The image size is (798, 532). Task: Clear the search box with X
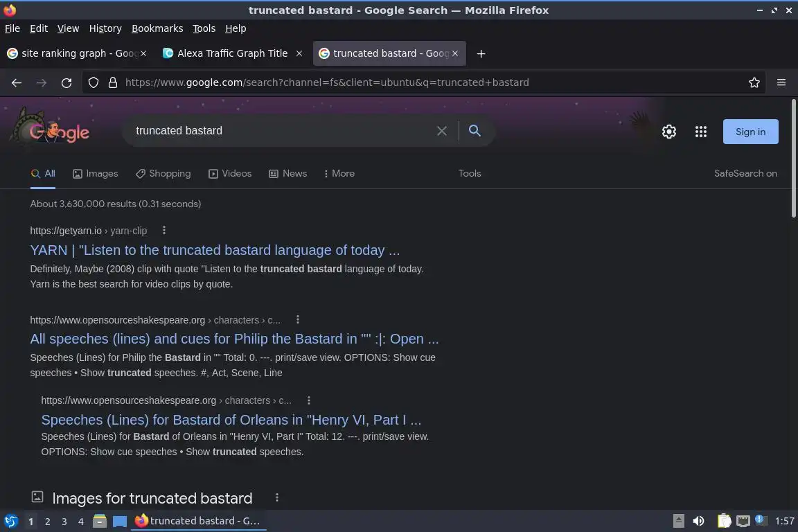pyautogui.click(x=442, y=131)
